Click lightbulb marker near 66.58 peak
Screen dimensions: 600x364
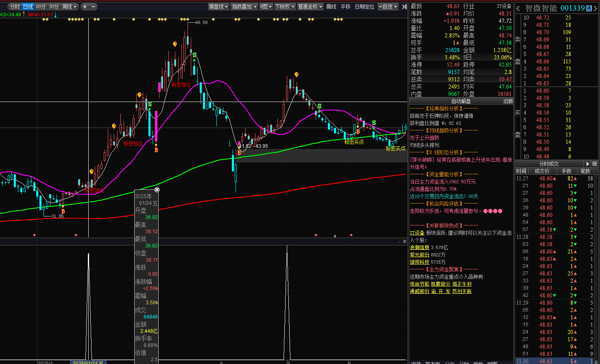[x=175, y=44]
